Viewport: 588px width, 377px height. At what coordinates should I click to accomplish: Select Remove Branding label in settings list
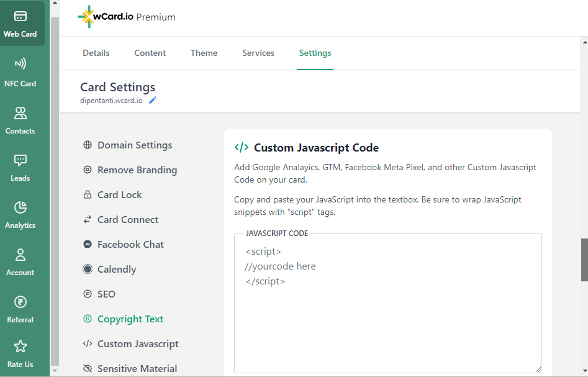click(137, 170)
